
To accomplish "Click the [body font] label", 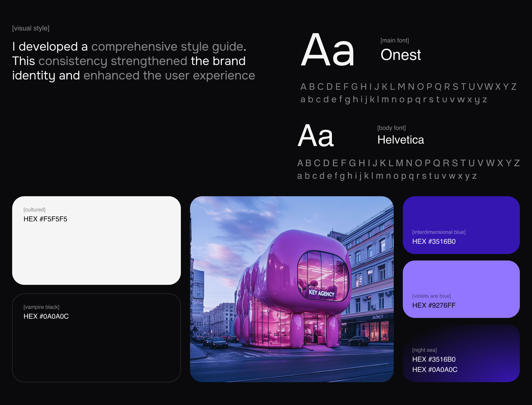I will pos(391,128).
